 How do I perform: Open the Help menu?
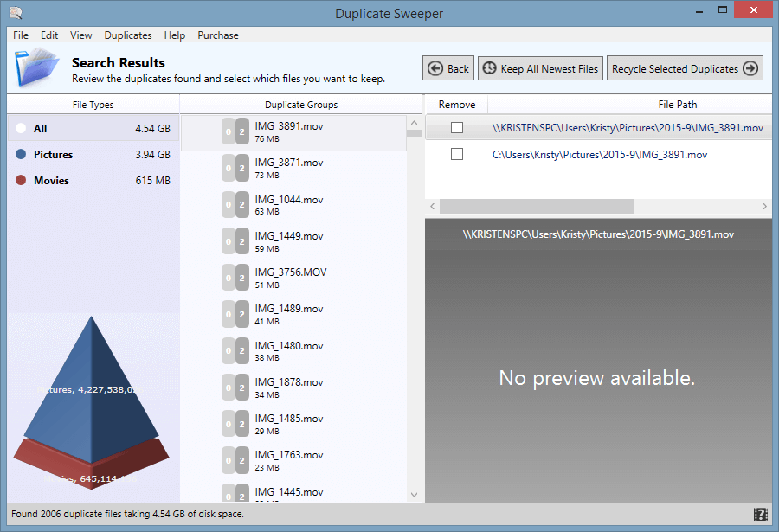coord(174,35)
